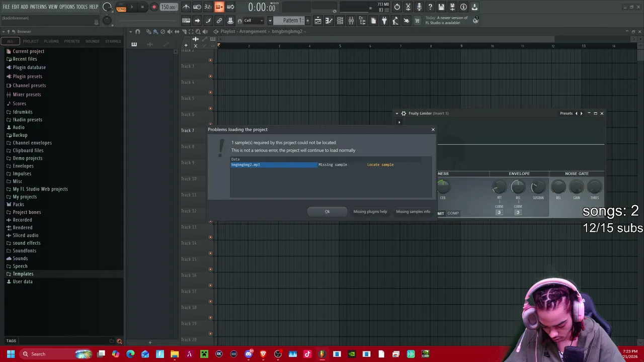Click the Missing plugins help button
644x362 pixels.
[370, 212]
